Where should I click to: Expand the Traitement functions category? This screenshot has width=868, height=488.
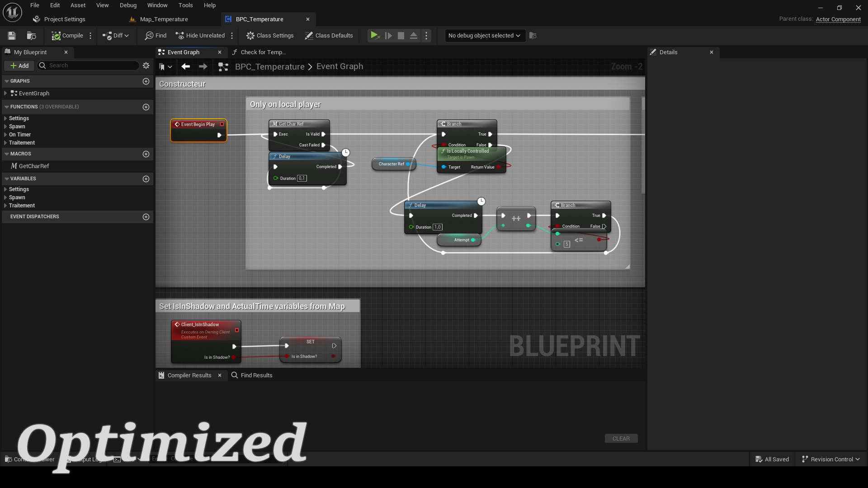pyautogui.click(x=5, y=143)
